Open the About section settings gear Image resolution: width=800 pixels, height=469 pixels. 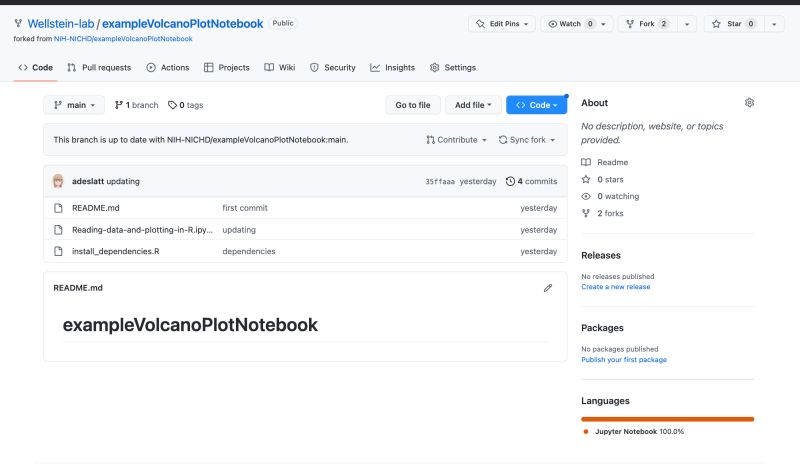coord(749,103)
